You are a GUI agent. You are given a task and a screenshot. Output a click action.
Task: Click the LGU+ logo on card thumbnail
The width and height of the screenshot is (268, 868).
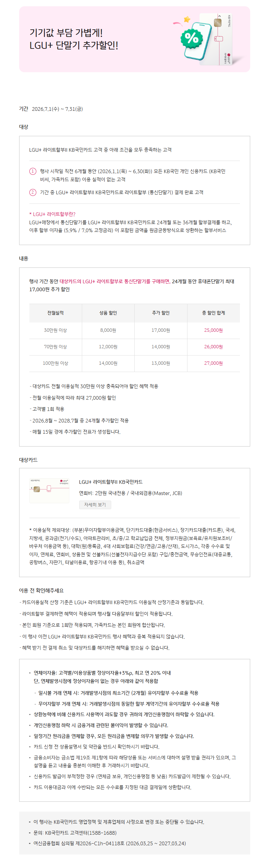[x=64, y=481]
